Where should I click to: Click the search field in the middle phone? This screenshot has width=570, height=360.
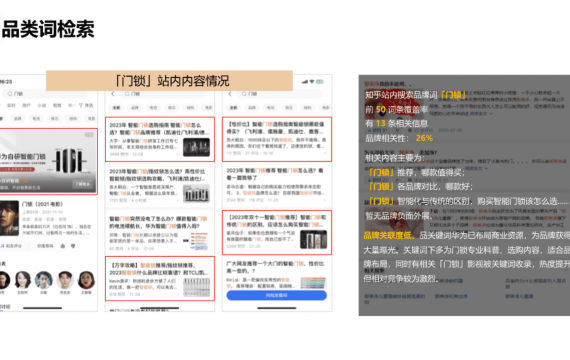[163, 94]
